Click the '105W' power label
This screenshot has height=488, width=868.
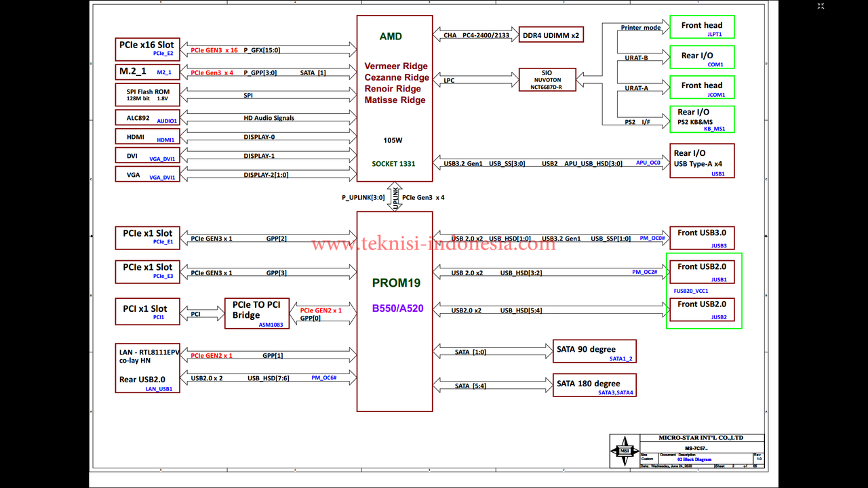click(x=393, y=141)
